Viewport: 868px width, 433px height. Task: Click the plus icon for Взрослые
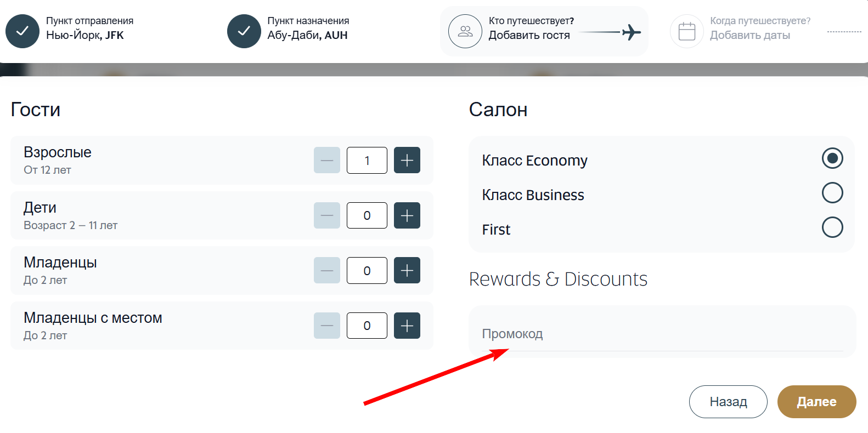407,160
